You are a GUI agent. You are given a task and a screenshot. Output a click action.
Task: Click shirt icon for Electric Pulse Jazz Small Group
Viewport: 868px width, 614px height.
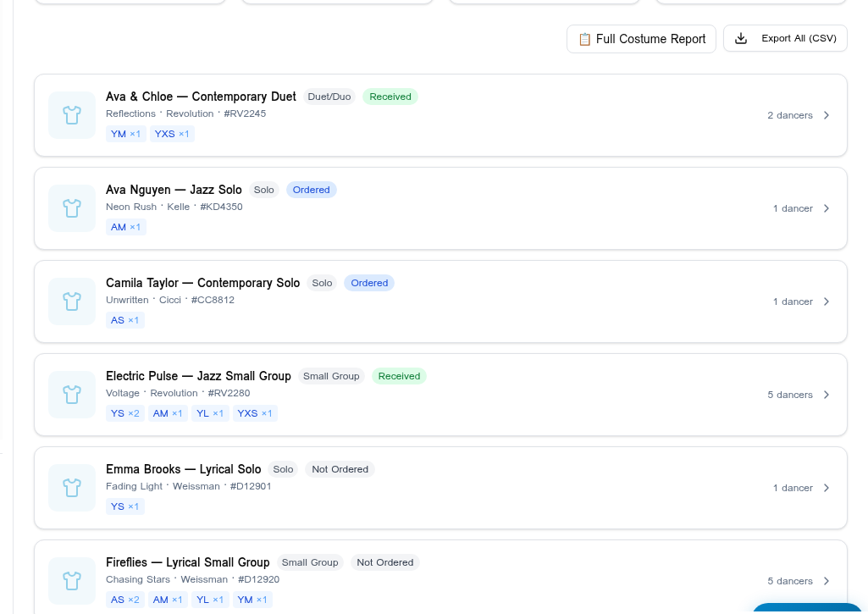pos(72,395)
